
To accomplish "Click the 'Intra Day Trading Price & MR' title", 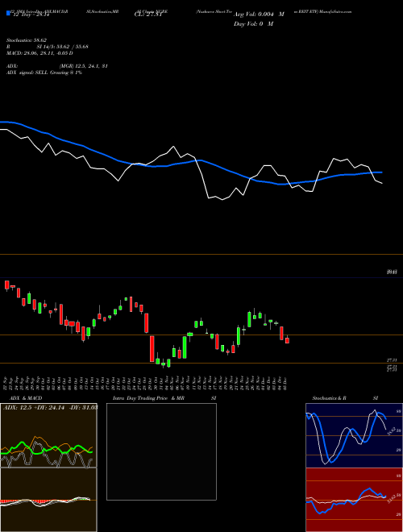I will pyautogui.click(x=148, y=398).
